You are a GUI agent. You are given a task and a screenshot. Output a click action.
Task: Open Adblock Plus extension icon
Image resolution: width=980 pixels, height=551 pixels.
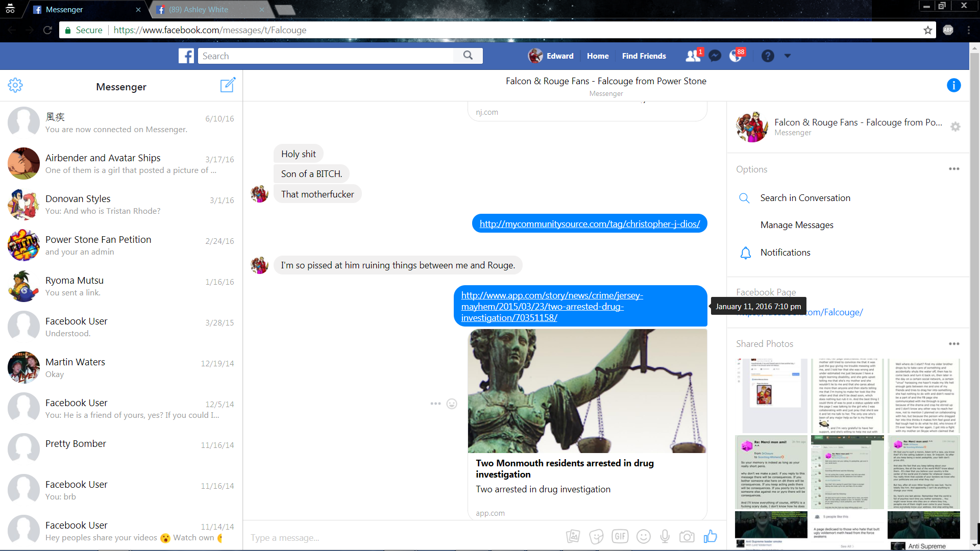point(948,30)
